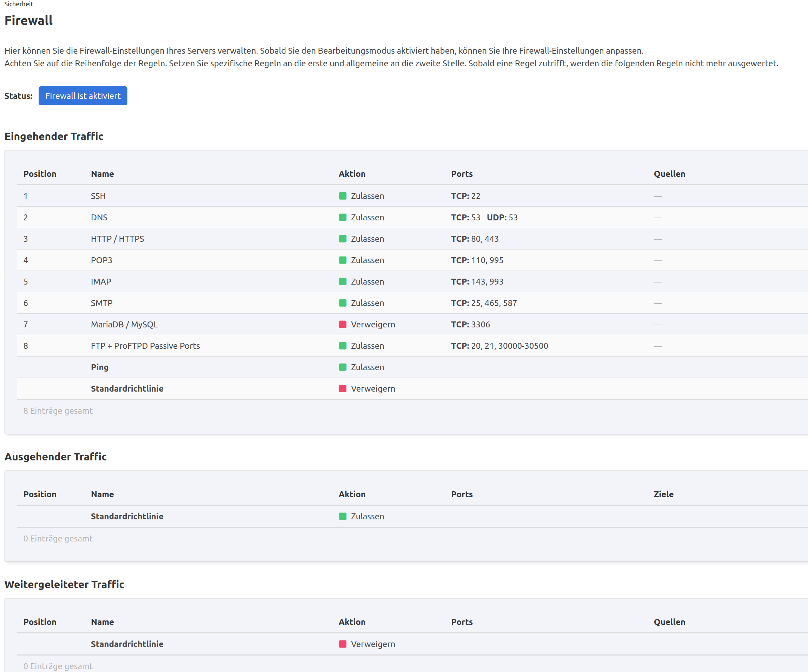Viewport: 808px width, 672px height.
Task: Click green Zulassen indicator for Ping rule
Action: (343, 367)
